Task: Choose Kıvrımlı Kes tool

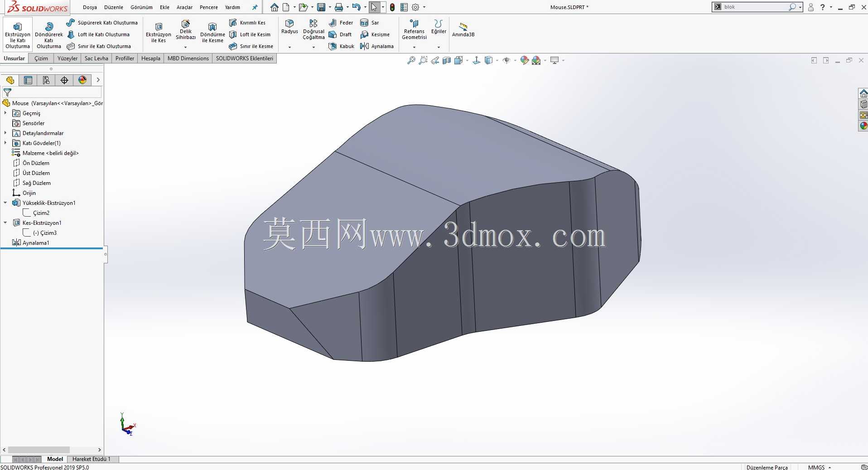Action: point(247,23)
